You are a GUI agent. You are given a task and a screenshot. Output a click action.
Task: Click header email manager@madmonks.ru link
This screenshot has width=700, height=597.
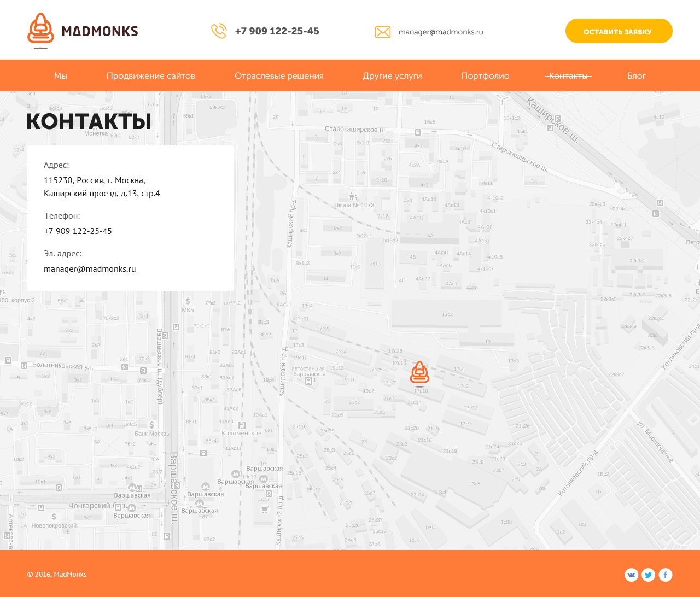441,32
